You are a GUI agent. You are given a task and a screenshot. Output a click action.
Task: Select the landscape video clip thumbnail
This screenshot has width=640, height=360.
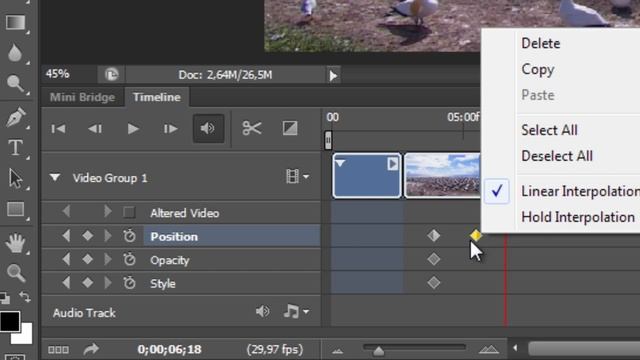pos(442,176)
